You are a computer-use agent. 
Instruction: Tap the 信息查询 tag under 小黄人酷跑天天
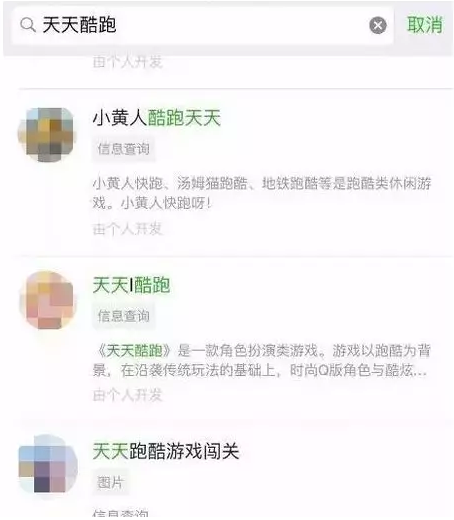pos(124,149)
